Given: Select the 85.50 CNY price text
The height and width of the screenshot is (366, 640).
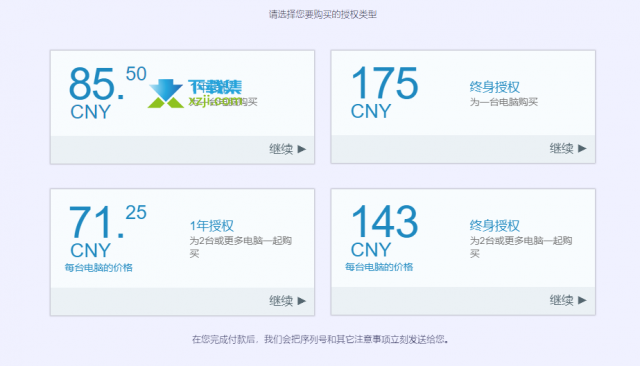Looking at the screenshot, I should 108,93.
